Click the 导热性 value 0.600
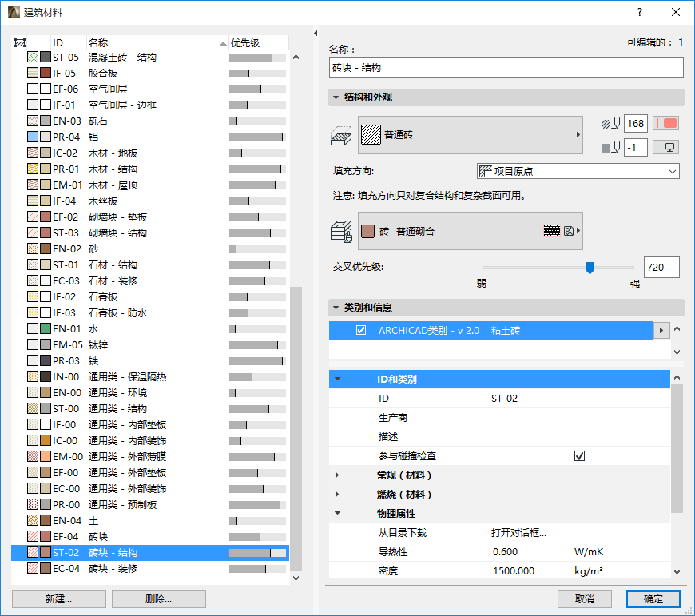695x616 pixels. [x=506, y=552]
